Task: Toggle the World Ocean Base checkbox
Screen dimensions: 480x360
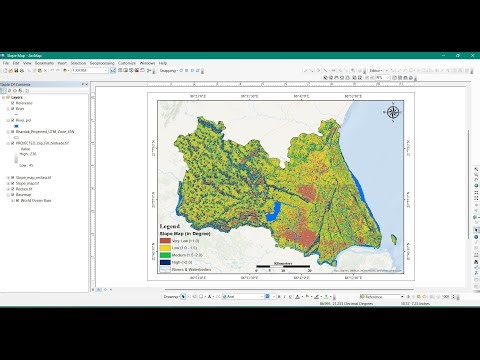Action: (18, 201)
